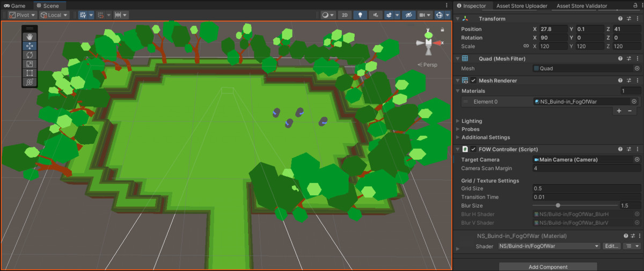
Task: Open the draw mode shading dropdown
Action: pyautogui.click(x=328, y=15)
